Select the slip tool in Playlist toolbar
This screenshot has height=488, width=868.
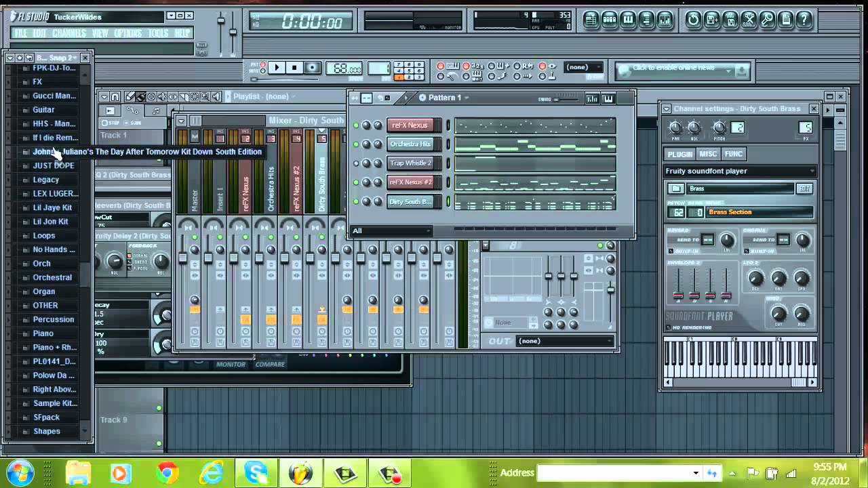pos(173,97)
